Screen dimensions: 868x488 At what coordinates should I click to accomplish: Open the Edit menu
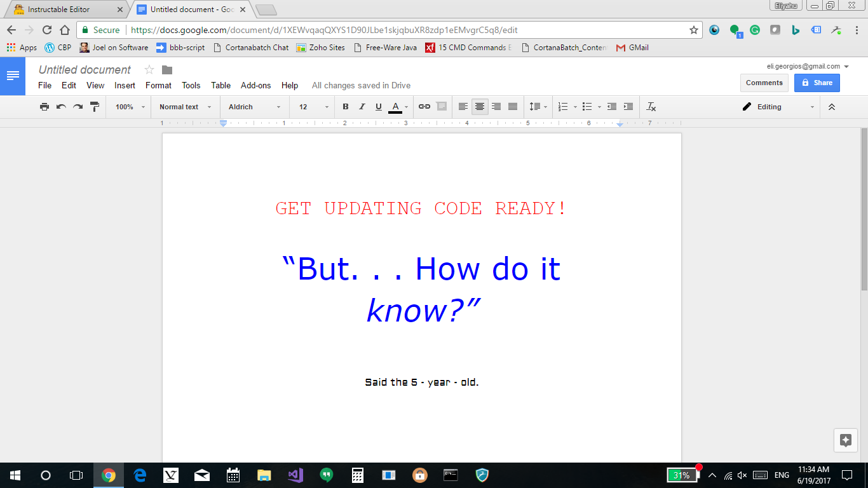coord(69,85)
